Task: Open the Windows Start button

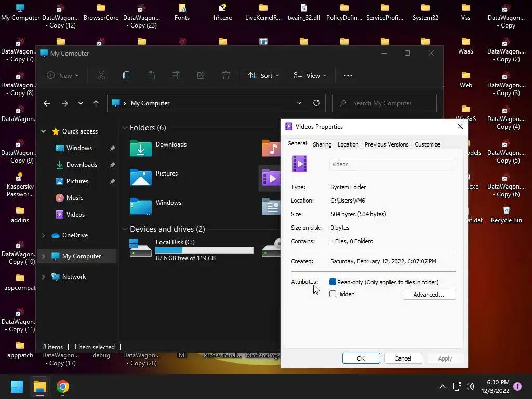Action: pyautogui.click(x=17, y=387)
